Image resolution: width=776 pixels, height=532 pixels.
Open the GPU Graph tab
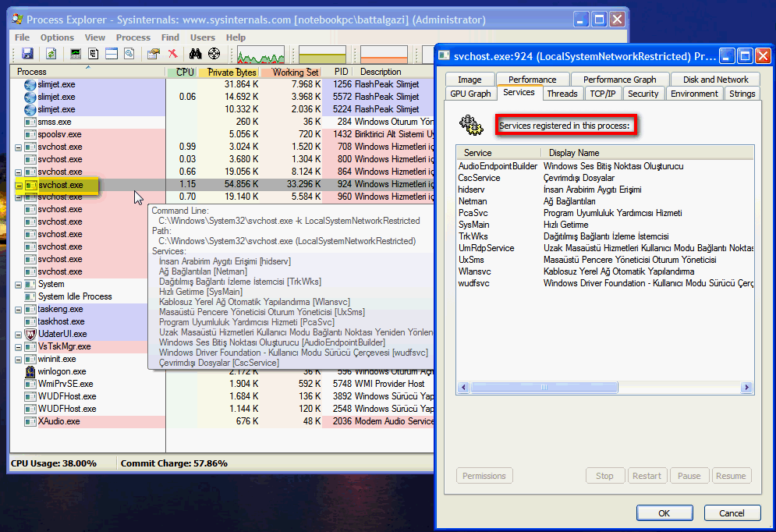tap(470, 94)
